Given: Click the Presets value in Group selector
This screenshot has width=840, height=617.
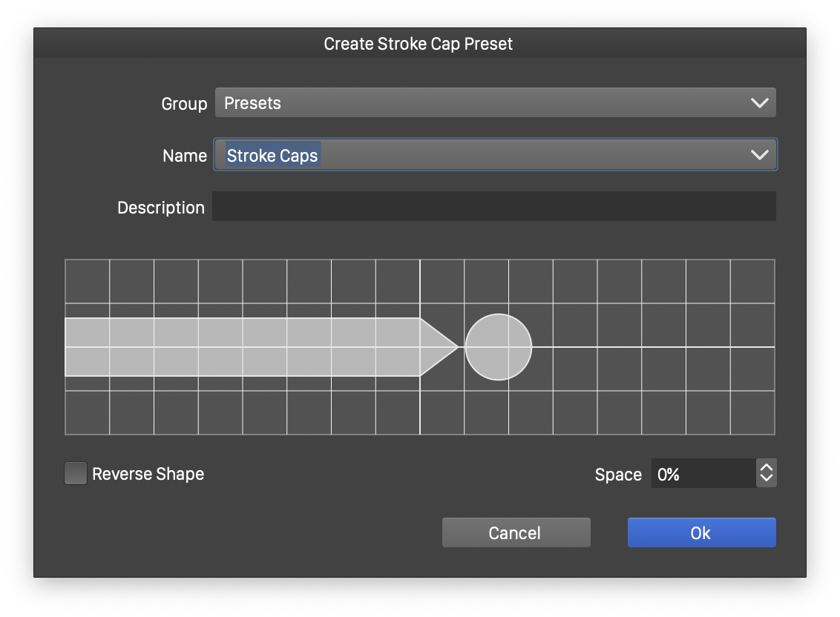Looking at the screenshot, I should [253, 103].
